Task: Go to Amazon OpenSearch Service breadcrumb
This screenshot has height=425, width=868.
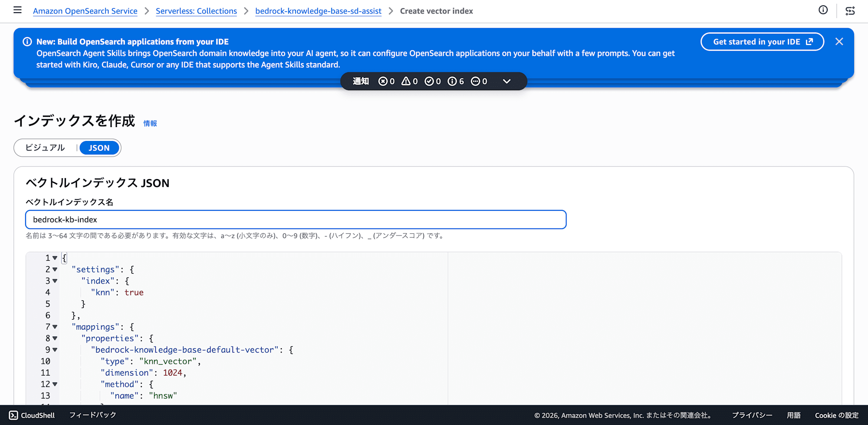Action: click(x=85, y=11)
